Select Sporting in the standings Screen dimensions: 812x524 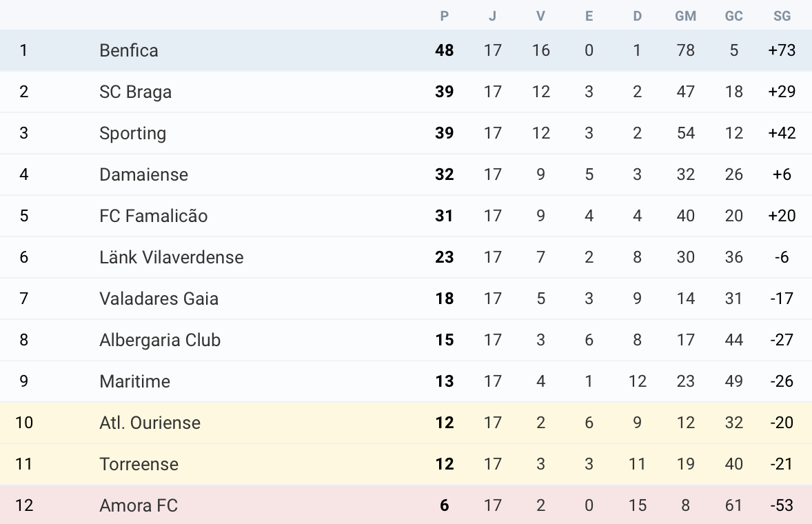coord(132,133)
